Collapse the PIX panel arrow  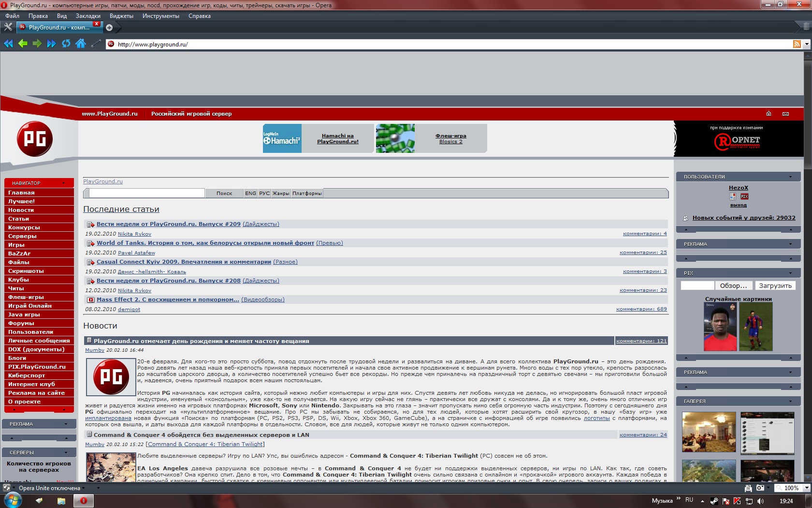(x=790, y=273)
